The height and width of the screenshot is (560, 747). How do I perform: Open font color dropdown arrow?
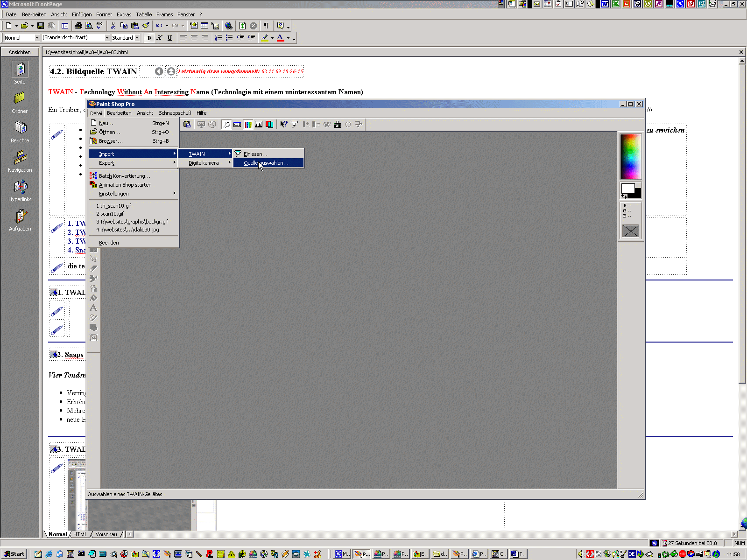point(288,38)
